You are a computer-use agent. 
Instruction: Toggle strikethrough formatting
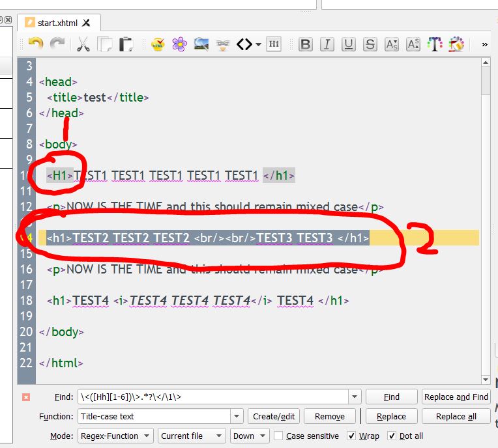[370, 44]
